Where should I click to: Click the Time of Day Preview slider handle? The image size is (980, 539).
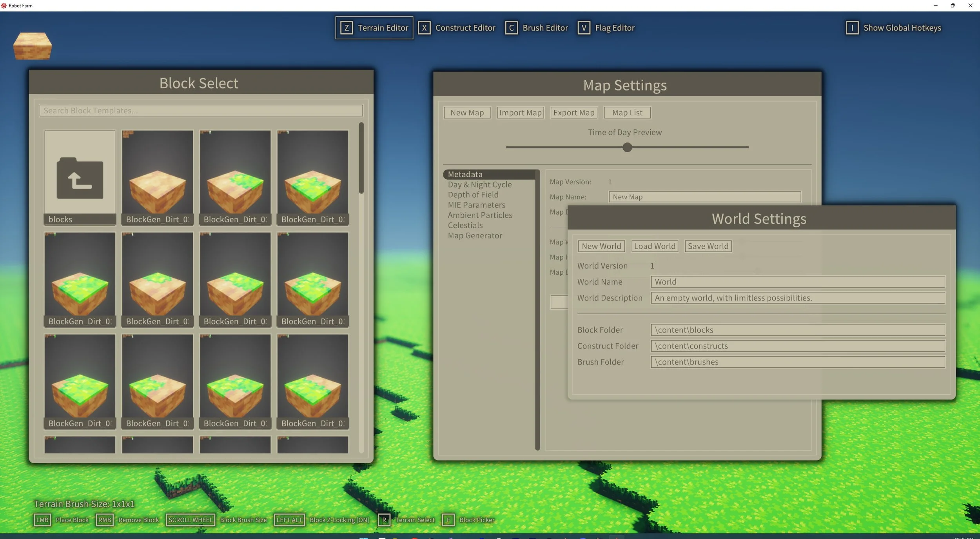(627, 147)
